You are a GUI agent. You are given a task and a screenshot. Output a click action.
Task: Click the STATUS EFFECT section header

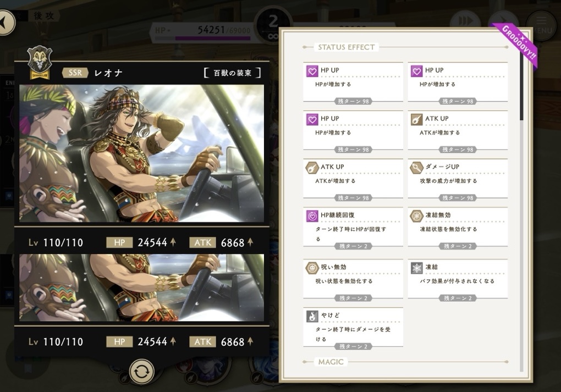pyautogui.click(x=346, y=47)
